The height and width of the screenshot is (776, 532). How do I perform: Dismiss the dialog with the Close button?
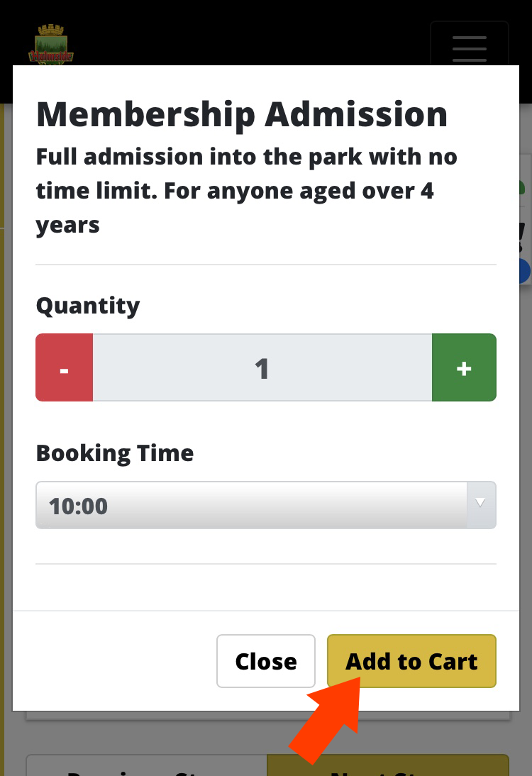pyautogui.click(x=266, y=661)
